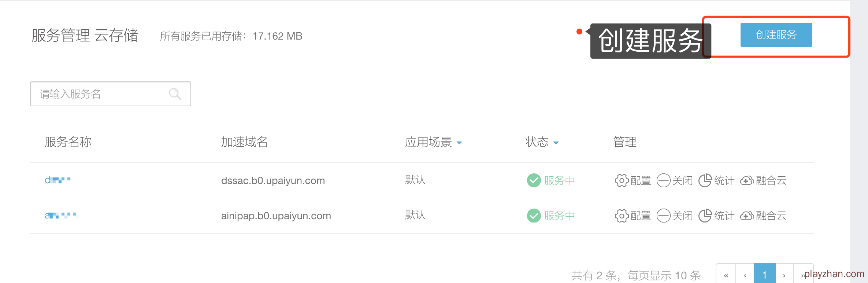The image size is (868, 283).
Task: Click 配置 gear icon for ainipap service
Action: [621, 216]
